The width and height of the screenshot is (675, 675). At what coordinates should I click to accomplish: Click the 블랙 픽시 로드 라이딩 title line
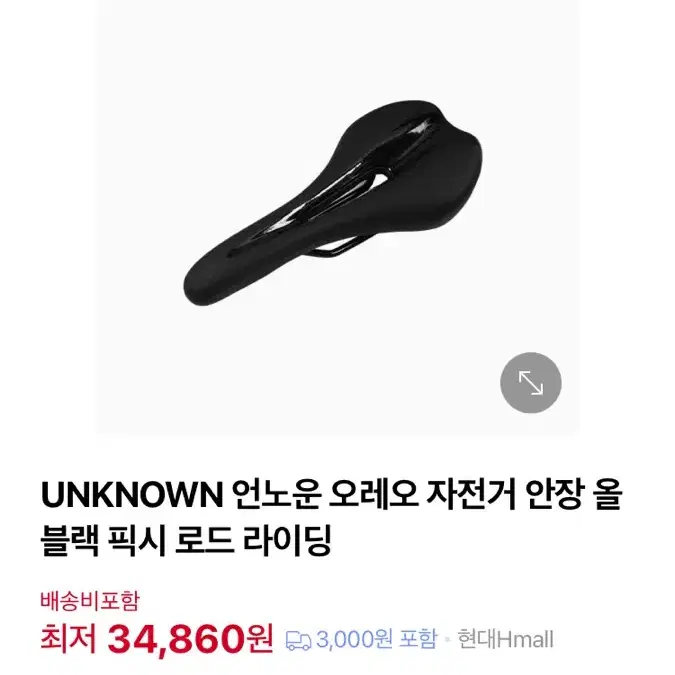(x=186, y=540)
